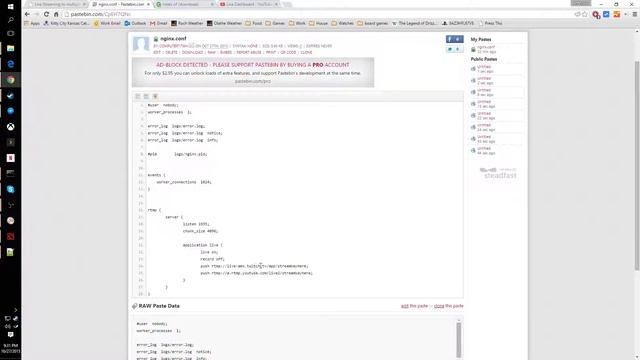
Task: Open Skype from the taskbar
Action: click(11, 189)
